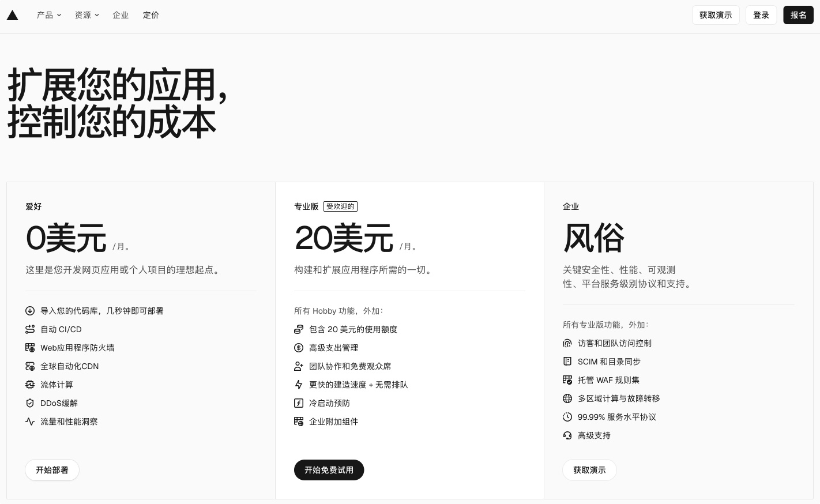The width and height of the screenshot is (820, 504).
Task: Click the lightning icon next to 更快的建造速度
Action: tap(299, 385)
